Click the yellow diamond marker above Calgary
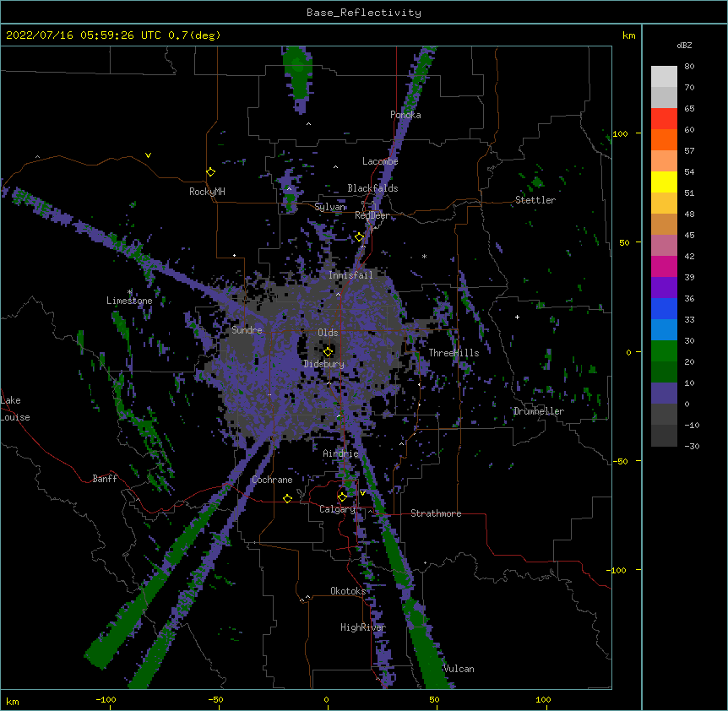Image resolution: width=728 pixels, height=711 pixels. pos(342,497)
